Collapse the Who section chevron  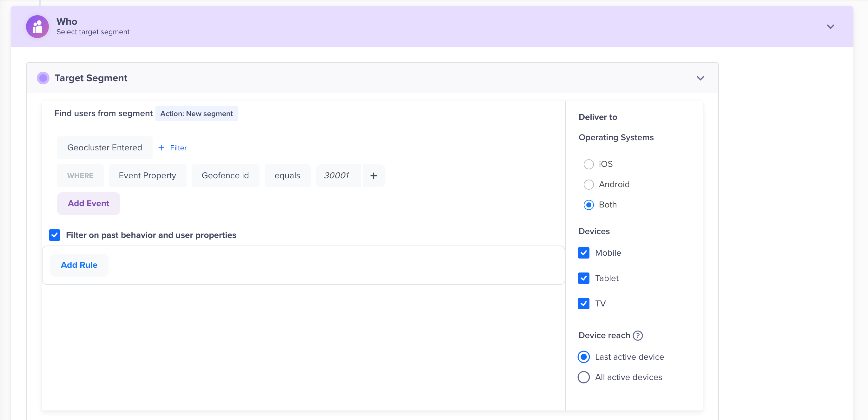click(830, 27)
